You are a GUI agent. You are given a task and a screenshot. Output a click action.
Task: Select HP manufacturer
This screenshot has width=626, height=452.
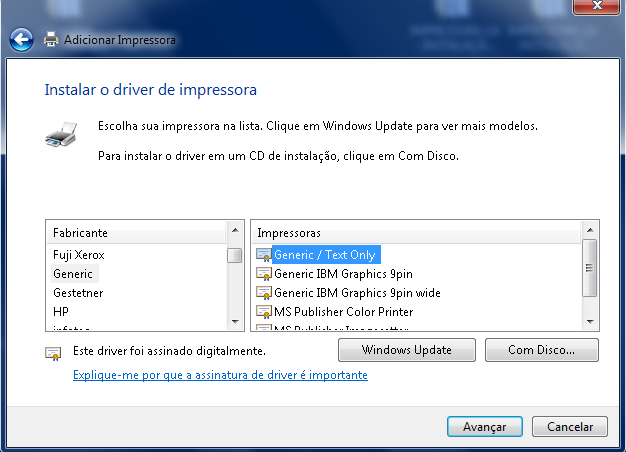click(61, 311)
